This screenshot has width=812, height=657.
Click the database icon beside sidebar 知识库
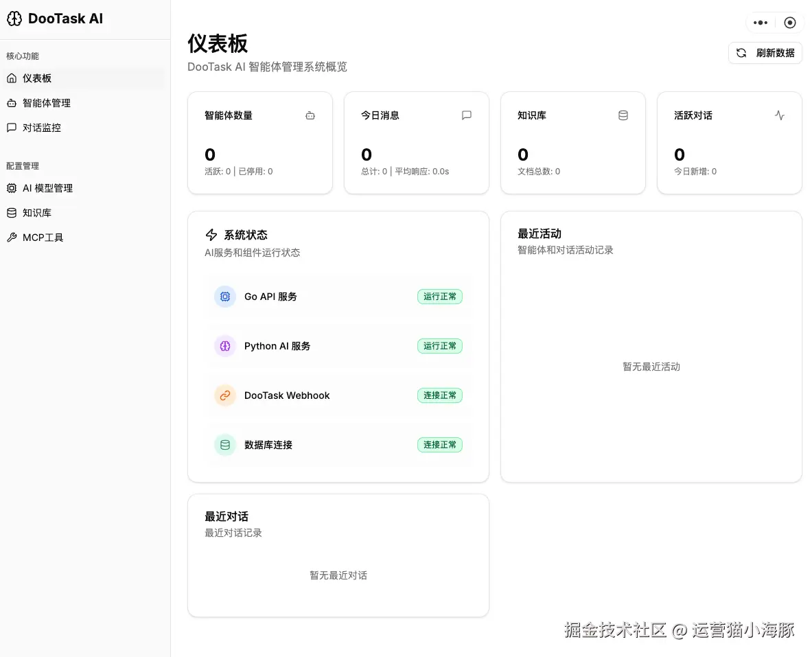[x=12, y=213]
